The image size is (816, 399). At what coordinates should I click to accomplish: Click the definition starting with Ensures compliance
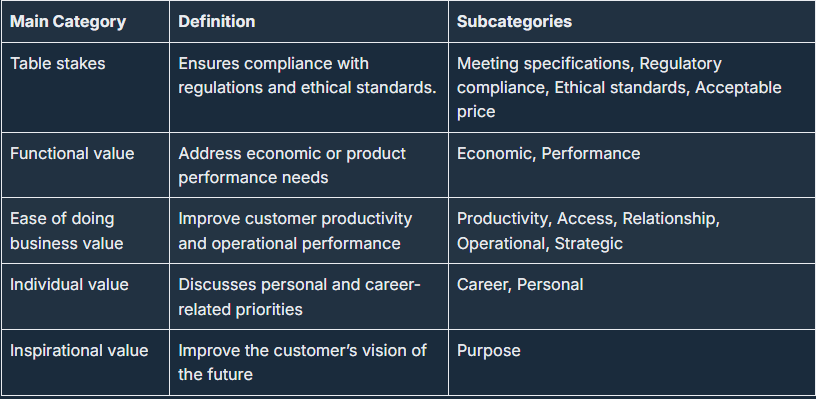(x=308, y=75)
